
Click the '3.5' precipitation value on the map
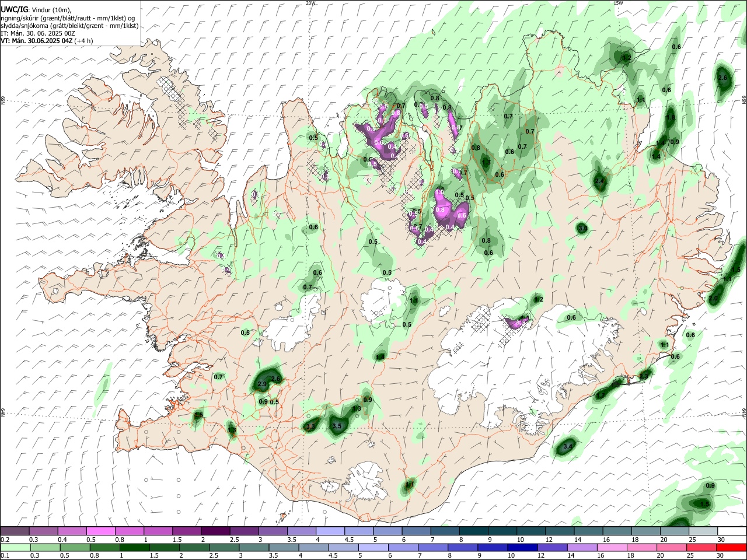coord(337,426)
